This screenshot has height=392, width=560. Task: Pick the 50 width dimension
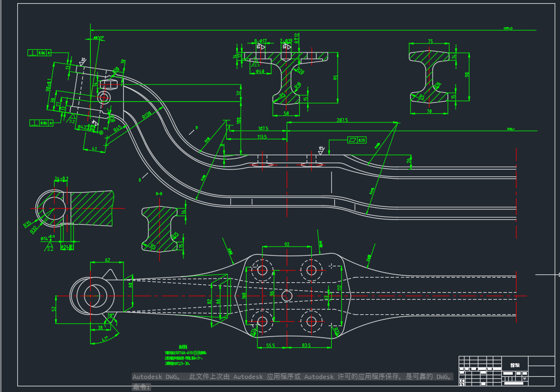click(286, 113)
